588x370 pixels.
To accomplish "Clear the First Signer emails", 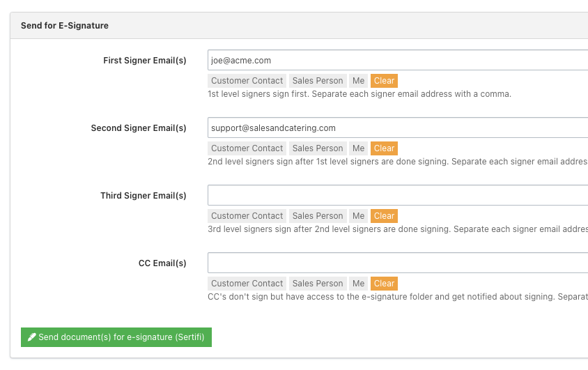I will [384, 81].
